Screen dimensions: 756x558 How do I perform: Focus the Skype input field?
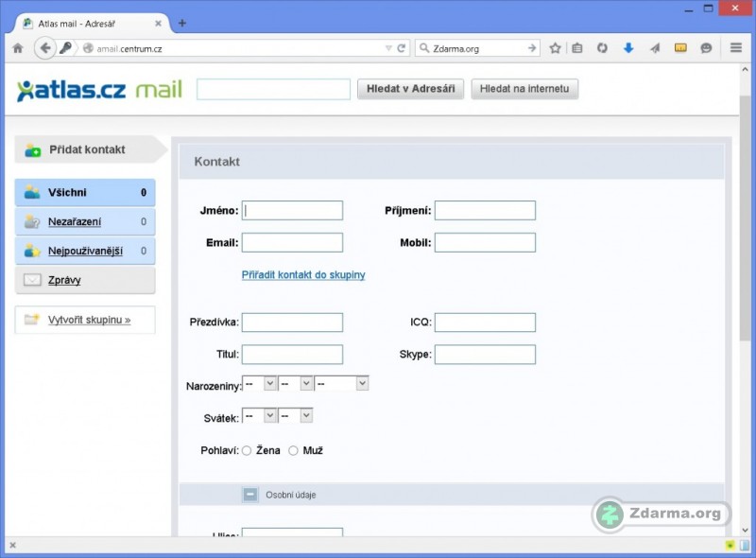coord(485,355)
